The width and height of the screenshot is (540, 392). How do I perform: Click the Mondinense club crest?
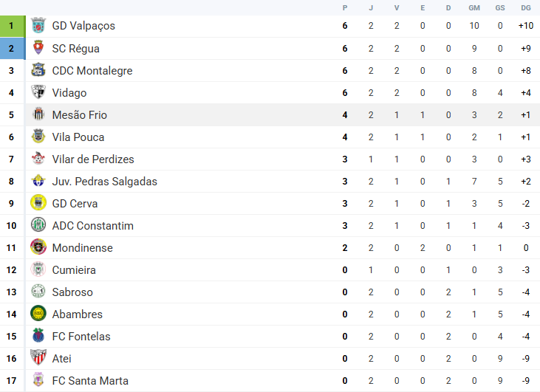[38, 247]
